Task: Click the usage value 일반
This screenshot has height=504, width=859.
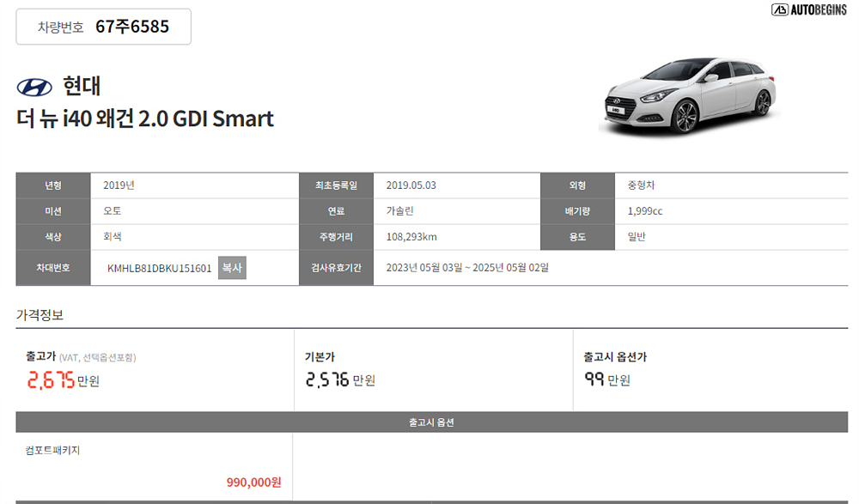Action: 637,237
